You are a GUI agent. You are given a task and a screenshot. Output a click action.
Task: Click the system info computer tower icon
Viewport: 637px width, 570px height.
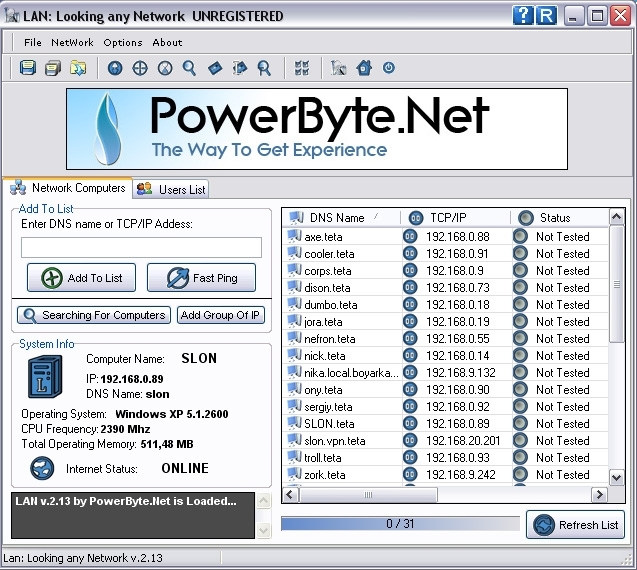45,377
